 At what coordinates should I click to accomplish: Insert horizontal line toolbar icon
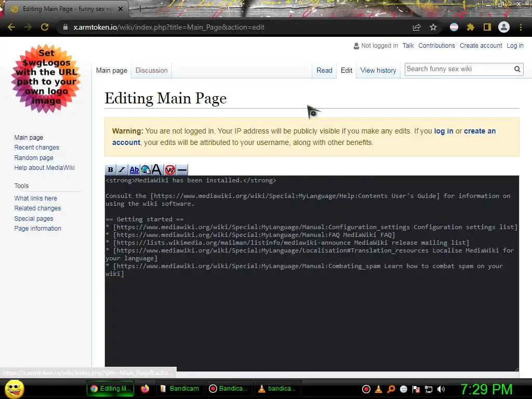[182, 170]
